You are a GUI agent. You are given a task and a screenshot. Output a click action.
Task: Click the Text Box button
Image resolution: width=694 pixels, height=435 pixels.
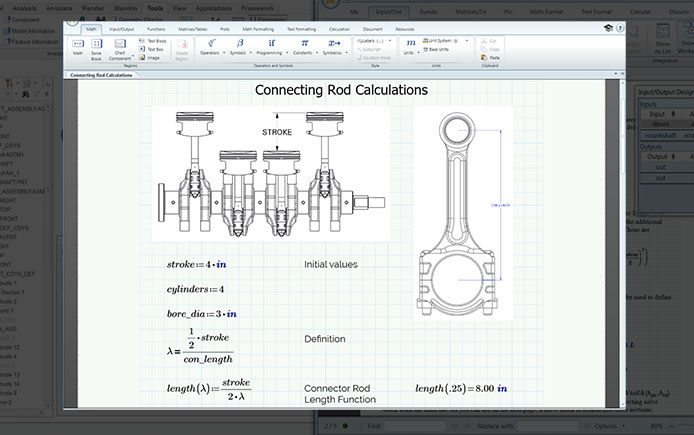(155, 49)
